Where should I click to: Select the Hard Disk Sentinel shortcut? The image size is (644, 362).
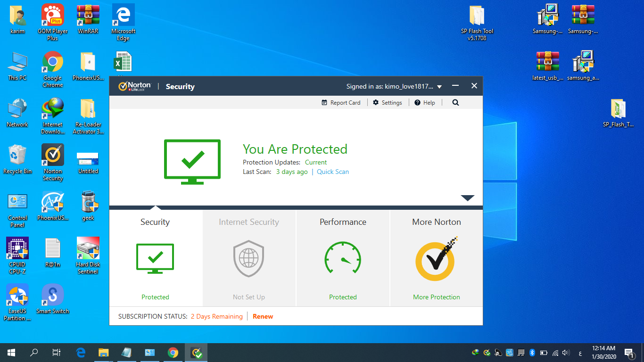pos(88,256)
